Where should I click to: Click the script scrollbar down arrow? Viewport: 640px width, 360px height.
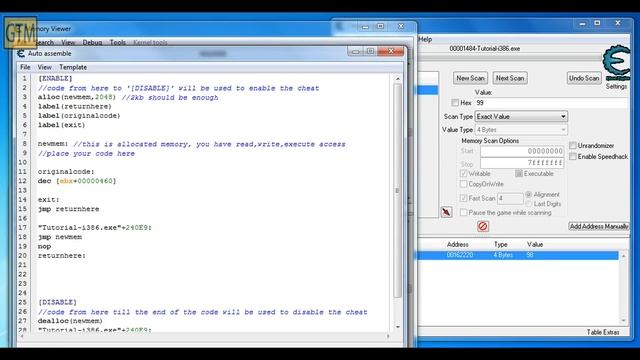point(398,327)
